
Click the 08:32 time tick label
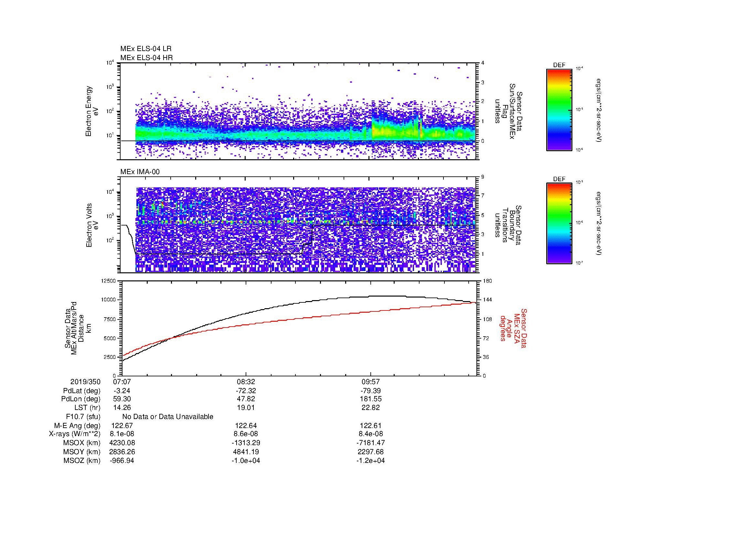(x=246, y=382)
